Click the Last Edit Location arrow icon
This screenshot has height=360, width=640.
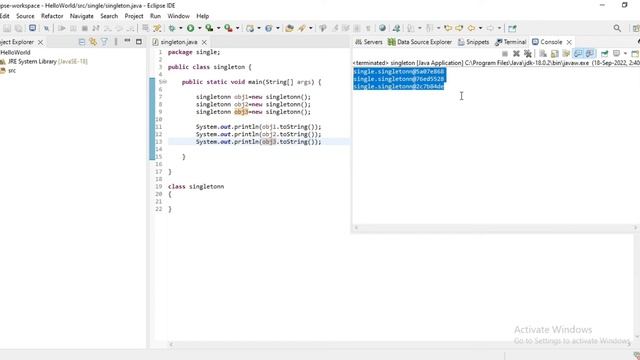coord(448,28)
